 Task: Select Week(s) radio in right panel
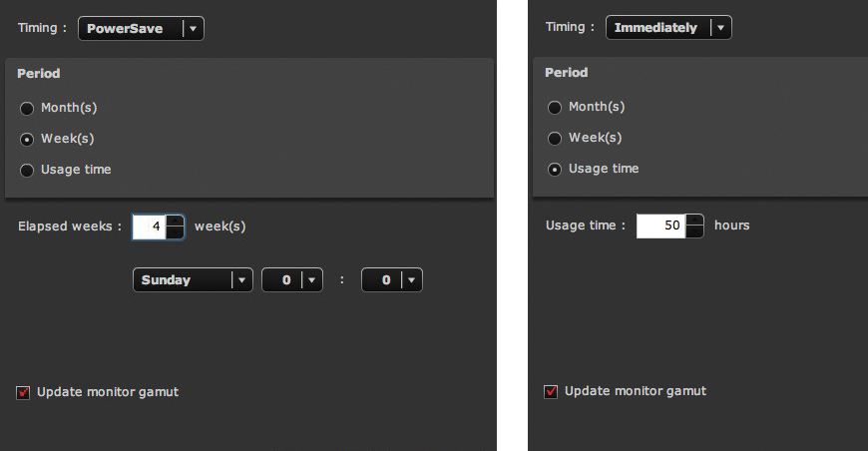pyautogui.click(x=555, y=139)
